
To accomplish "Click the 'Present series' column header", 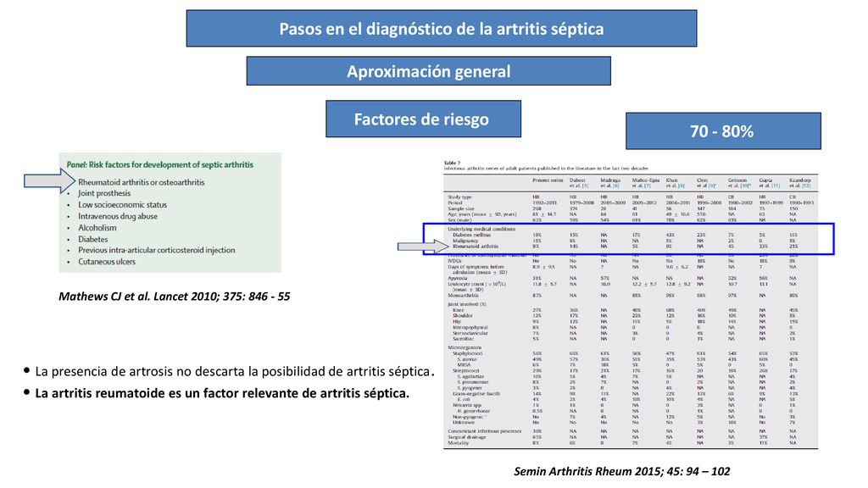I will pos(548,180).
